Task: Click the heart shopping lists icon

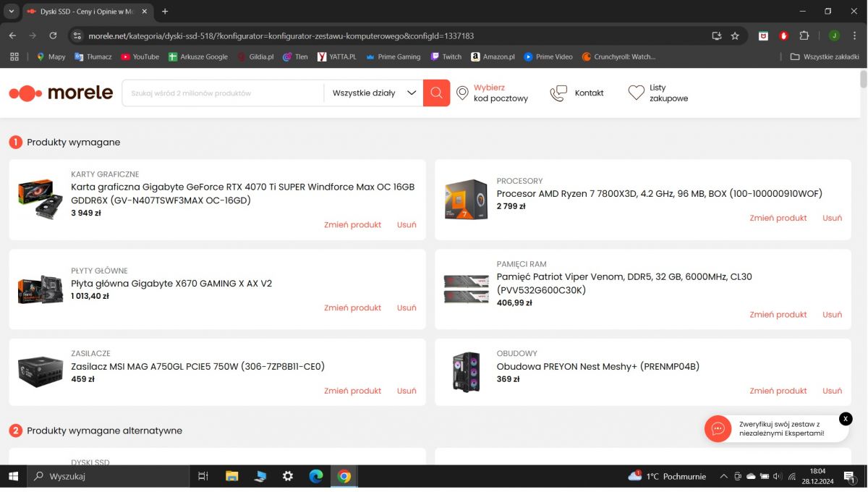Action: (x=636, y=93)
